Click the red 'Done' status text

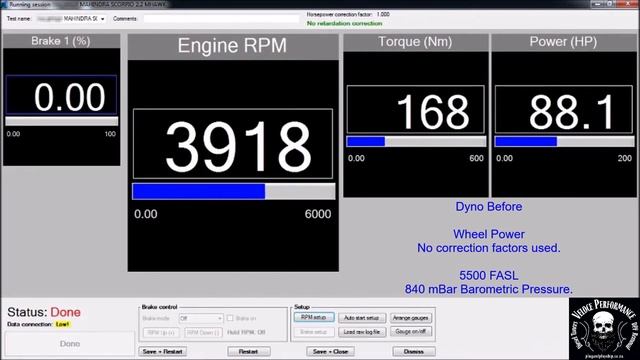pos(65,312)
